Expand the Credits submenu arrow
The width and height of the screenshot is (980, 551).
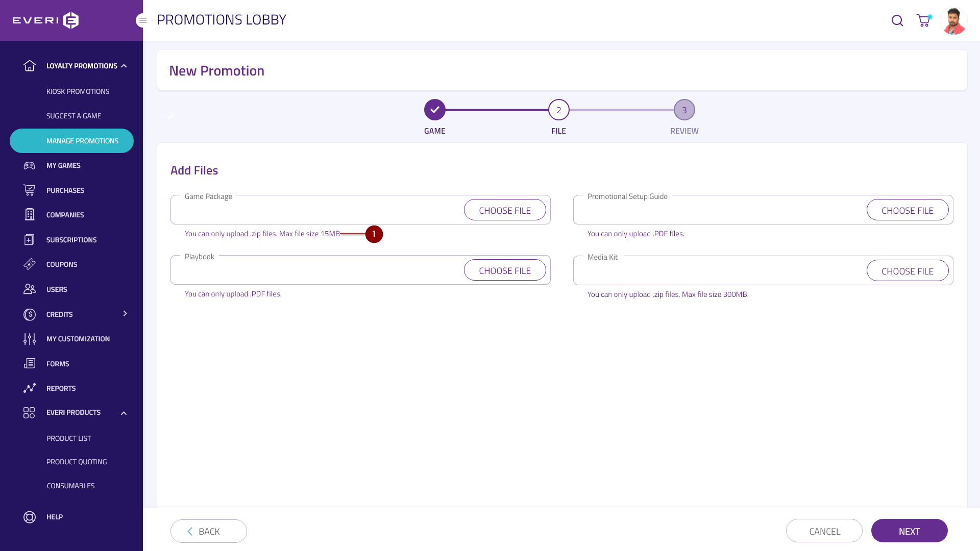[125, 313]
